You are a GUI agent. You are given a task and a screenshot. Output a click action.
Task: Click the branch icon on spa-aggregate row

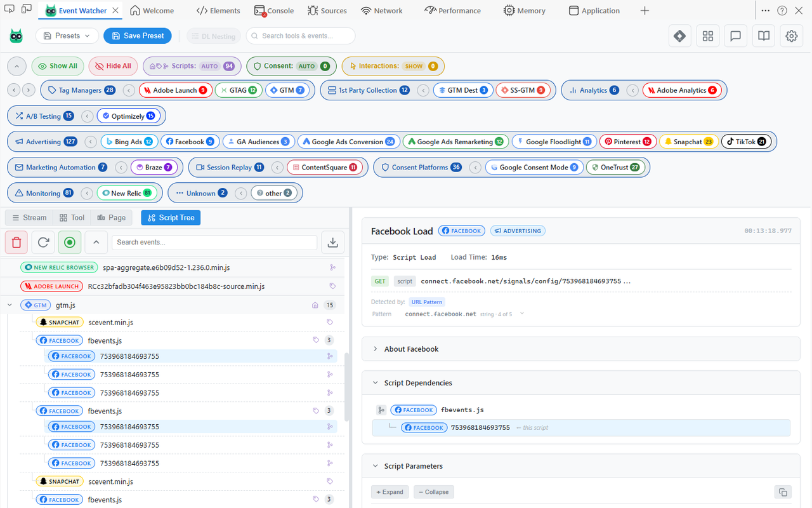coord(332,268)
